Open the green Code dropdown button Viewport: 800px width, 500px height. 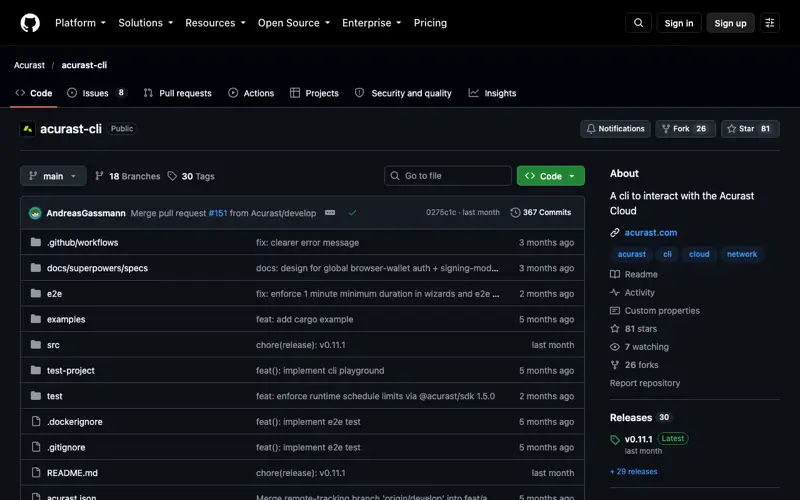tap(551, 176)
